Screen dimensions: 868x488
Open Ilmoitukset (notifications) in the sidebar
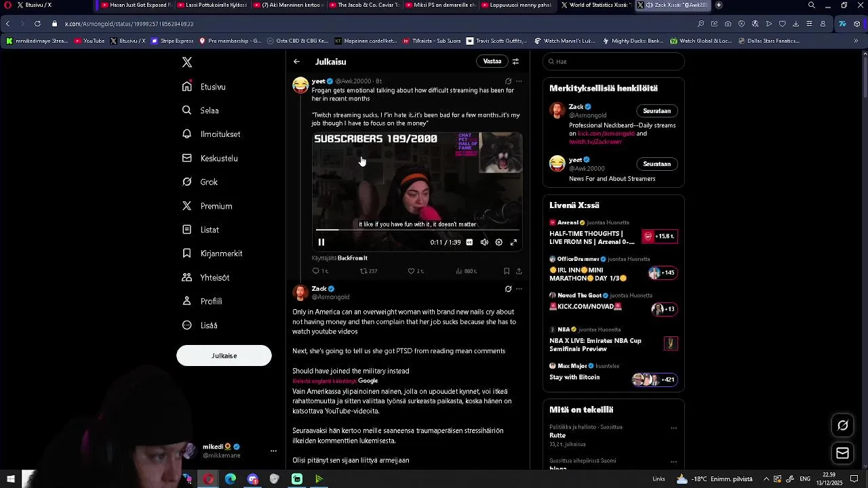pyautogui.click(x=212, y=134)
